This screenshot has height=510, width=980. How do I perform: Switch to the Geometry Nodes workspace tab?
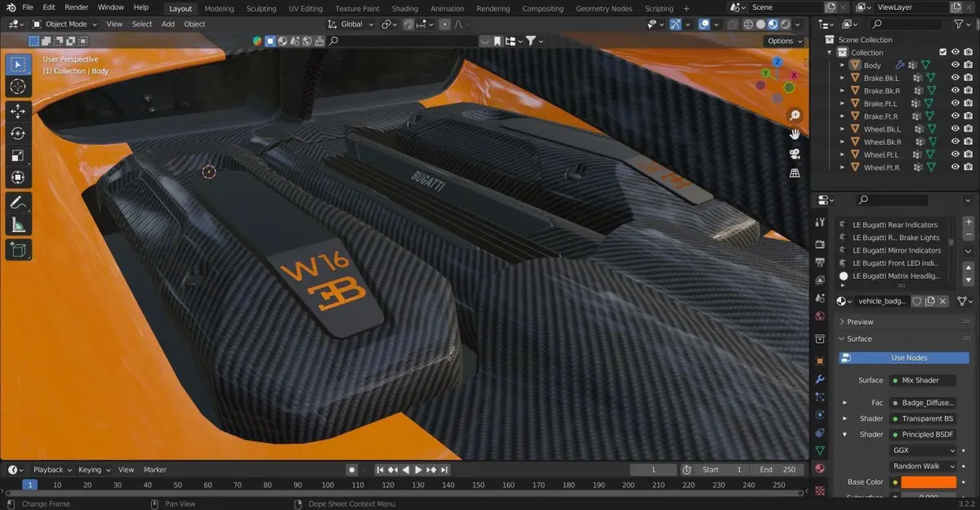[604, 8]
